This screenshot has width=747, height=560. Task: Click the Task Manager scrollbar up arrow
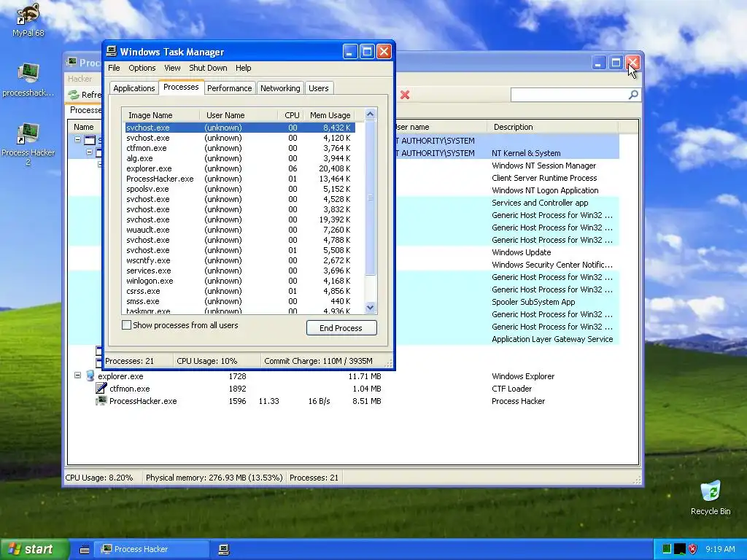click(x=370, y=114)
